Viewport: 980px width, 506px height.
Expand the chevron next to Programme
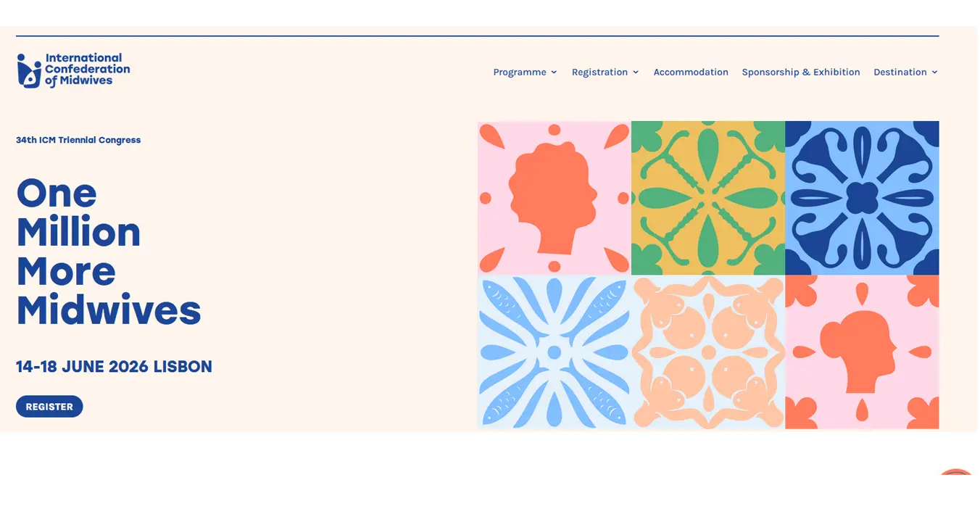[x=554, y=72]
